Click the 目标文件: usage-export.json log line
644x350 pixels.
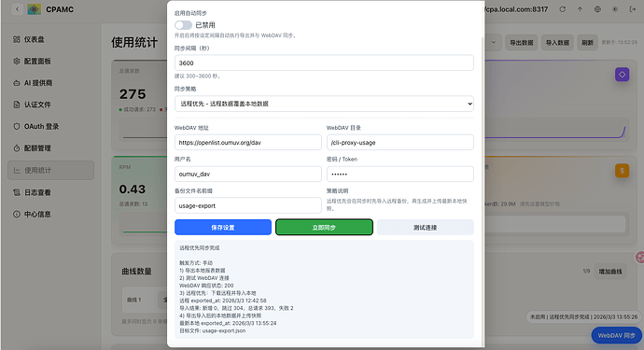[213, 330]
